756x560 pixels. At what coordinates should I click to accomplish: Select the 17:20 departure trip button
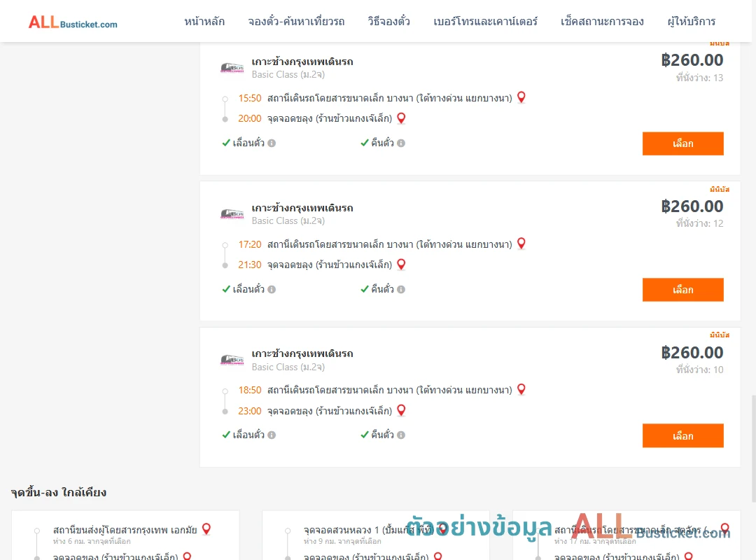pyautogui.click(x=682, y=290)
